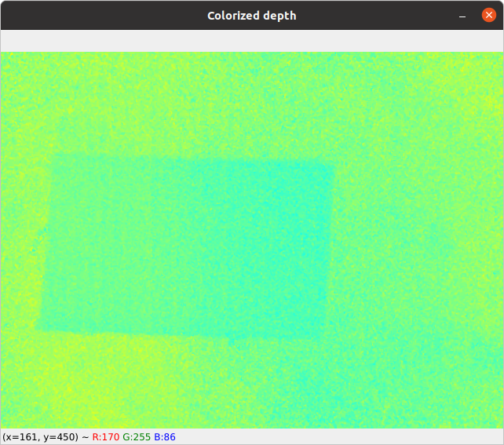Screen dimensions: 504x445
Task: Click the bottom-right corner of the cyan rectangle
Action: click(x=323, y=339)
